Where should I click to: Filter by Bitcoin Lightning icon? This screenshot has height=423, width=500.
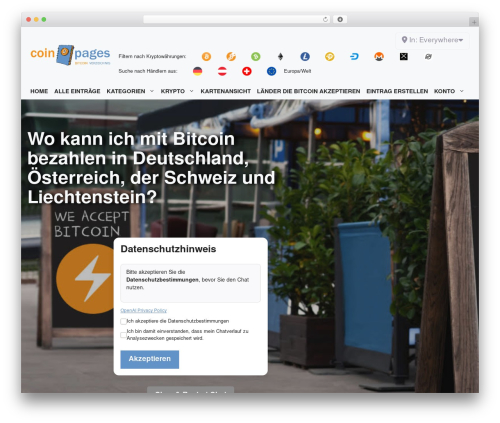tap(231, 57)
